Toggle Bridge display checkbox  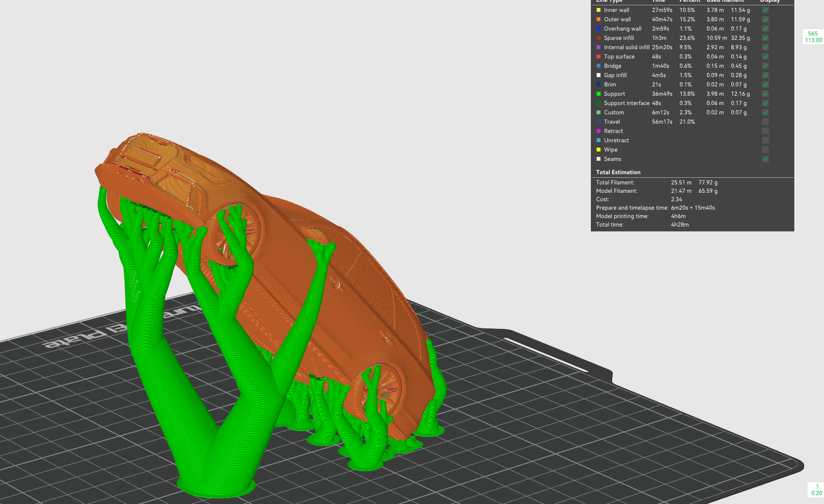[x=765, y=66]
